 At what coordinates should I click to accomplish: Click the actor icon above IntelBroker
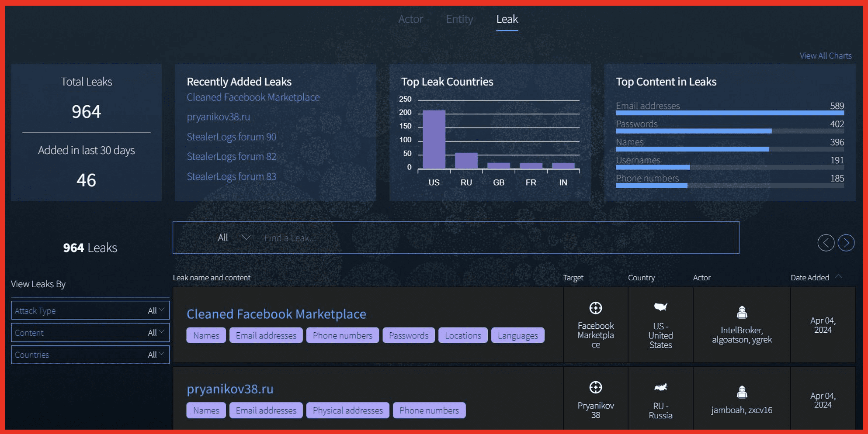(x=741, y=312)
